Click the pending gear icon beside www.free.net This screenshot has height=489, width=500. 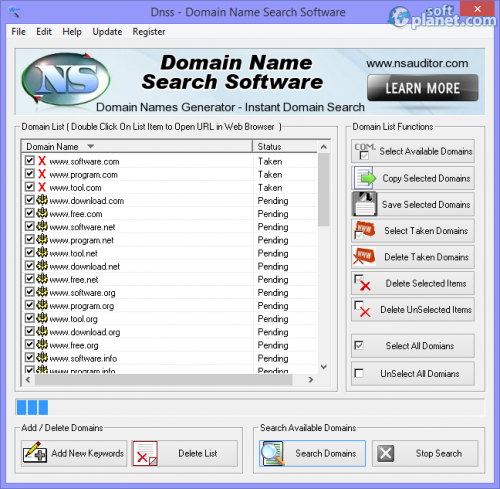(42, 279)
